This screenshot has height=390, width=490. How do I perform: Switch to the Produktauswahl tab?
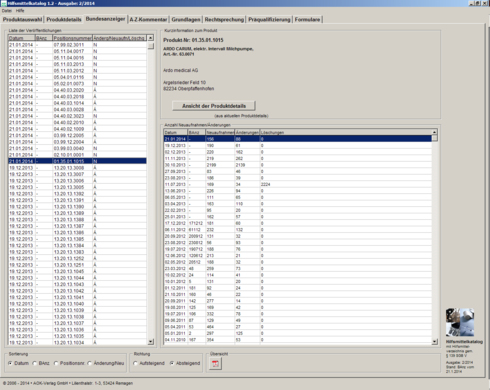click(22, 20)
